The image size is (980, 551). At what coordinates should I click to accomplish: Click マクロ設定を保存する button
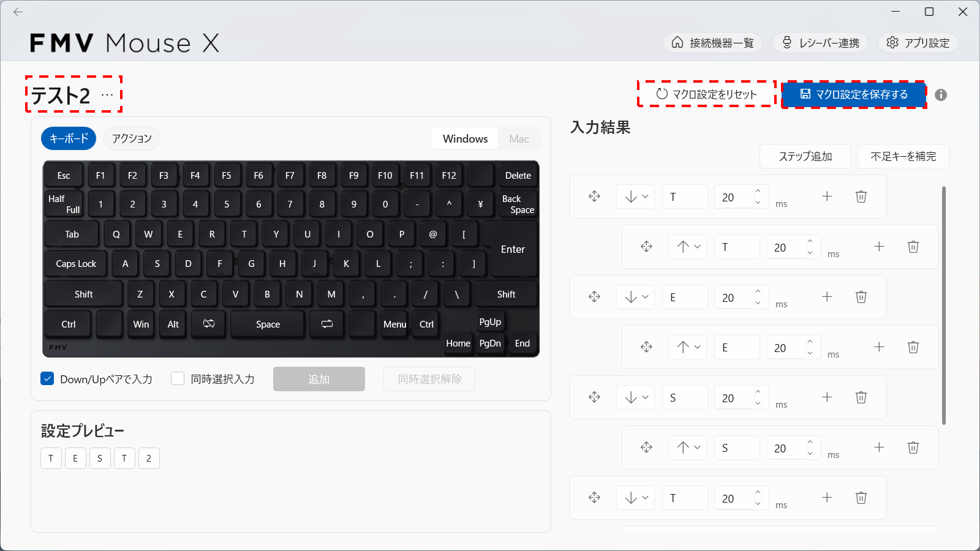(854, 94)
